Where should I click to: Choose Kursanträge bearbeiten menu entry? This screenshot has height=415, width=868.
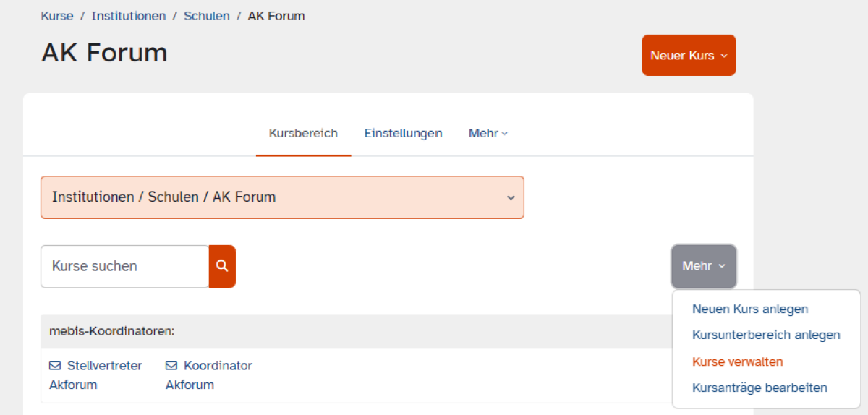tap(759, 388)
